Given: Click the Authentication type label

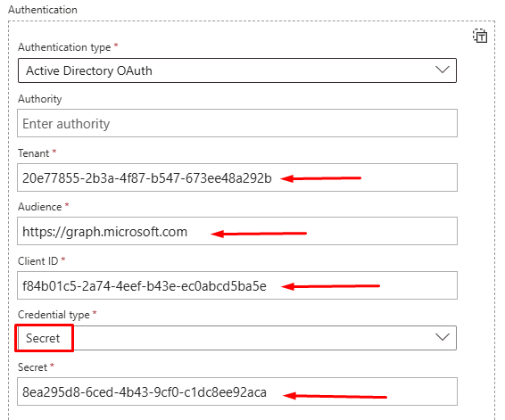Looking at the screenshot, I should click(64, 47).
